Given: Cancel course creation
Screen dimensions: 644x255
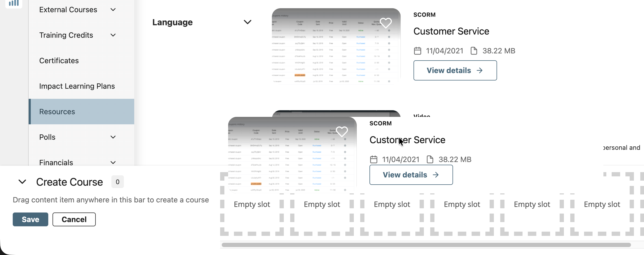Looking at the screenshot, I should (x=74, y=219).
